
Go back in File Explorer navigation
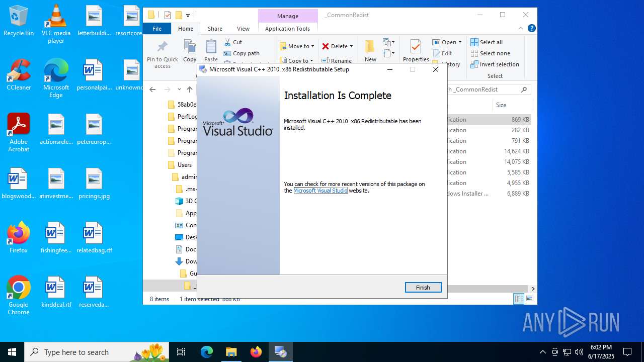pyautogui.click(x=152, y=89)
